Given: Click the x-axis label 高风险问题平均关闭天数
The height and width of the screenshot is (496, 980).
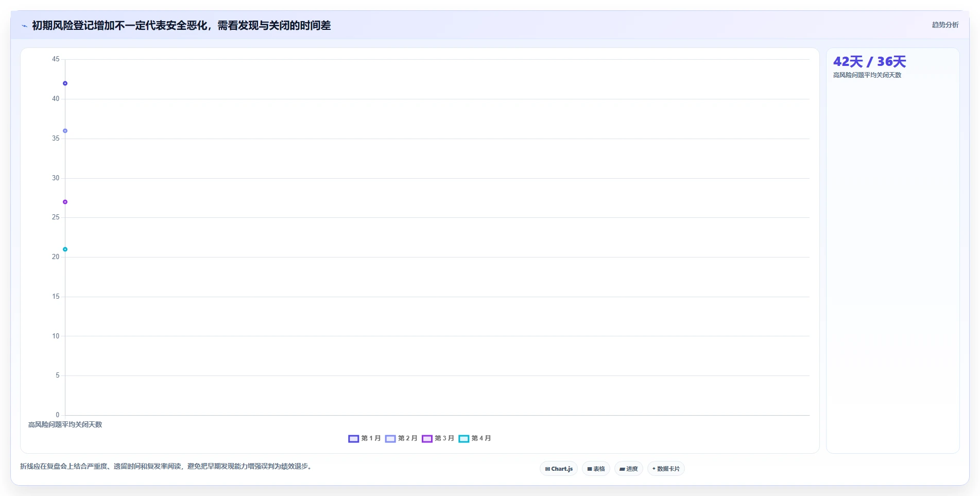Looking at the screenshot, I should [65, 424].
